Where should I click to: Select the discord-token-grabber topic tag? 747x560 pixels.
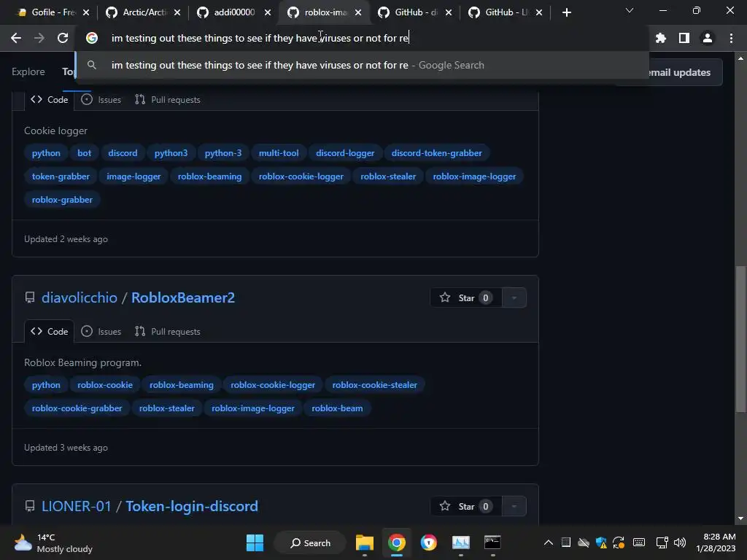tap(436, 153)
